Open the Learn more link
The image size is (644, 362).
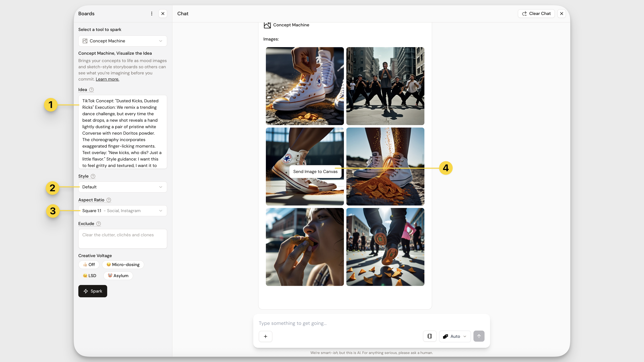(107, 79)
